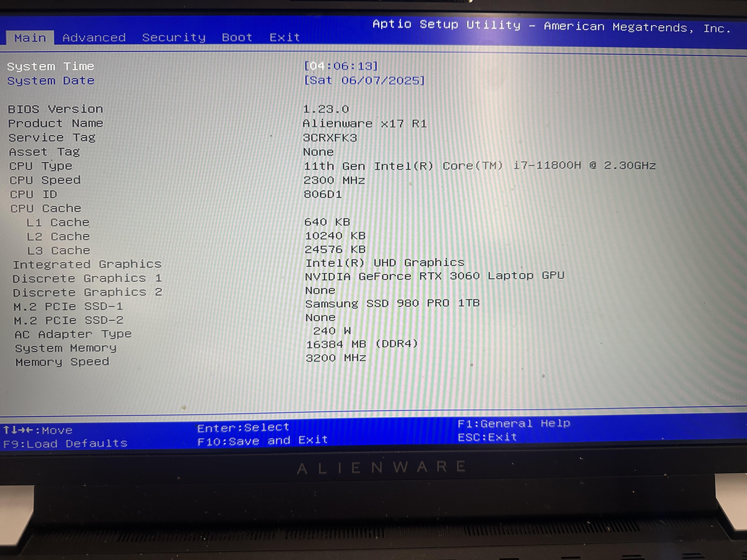Click BIOS version value 1.23.0
The height and width of the screenshot is (560, 747).
[326, 109]
